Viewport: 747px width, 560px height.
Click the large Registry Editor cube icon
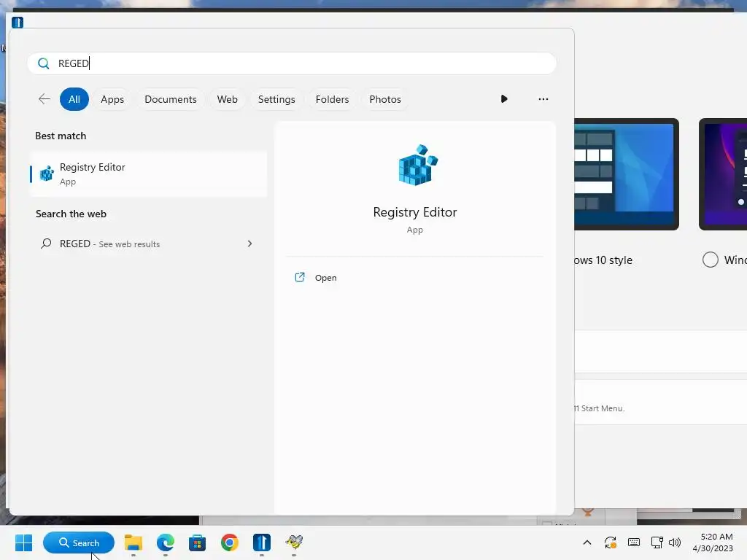pyautogui.click(x=418, y=165)
